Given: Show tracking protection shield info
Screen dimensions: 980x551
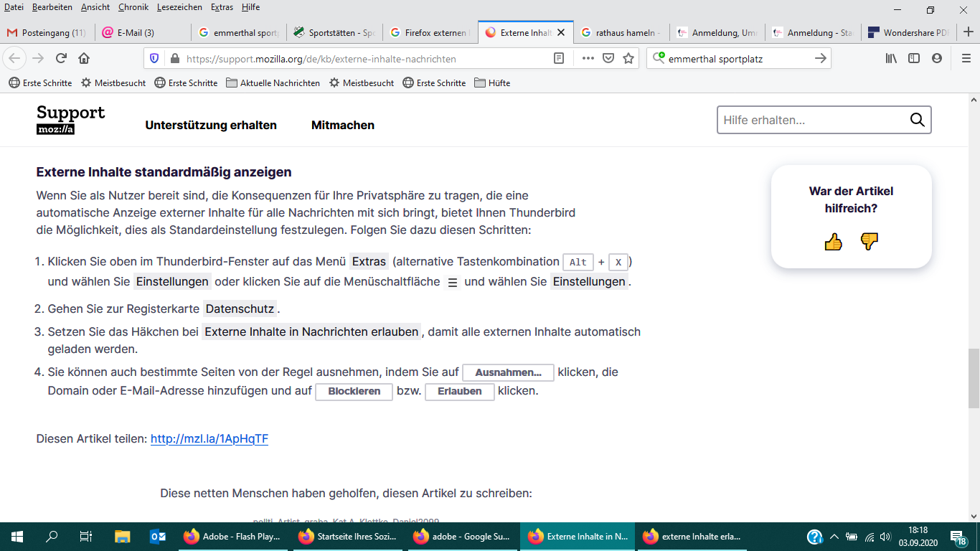Looking at the screenshot, I should click(154, 58).
